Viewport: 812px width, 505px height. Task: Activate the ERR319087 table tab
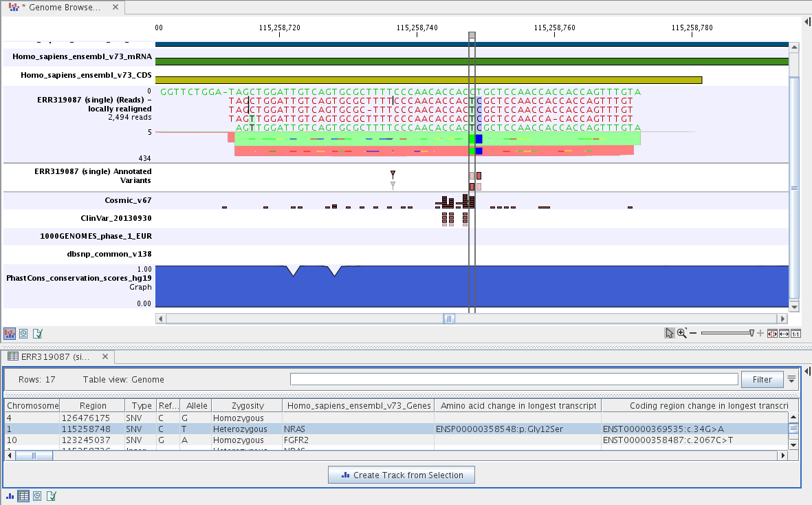point(53,356)
